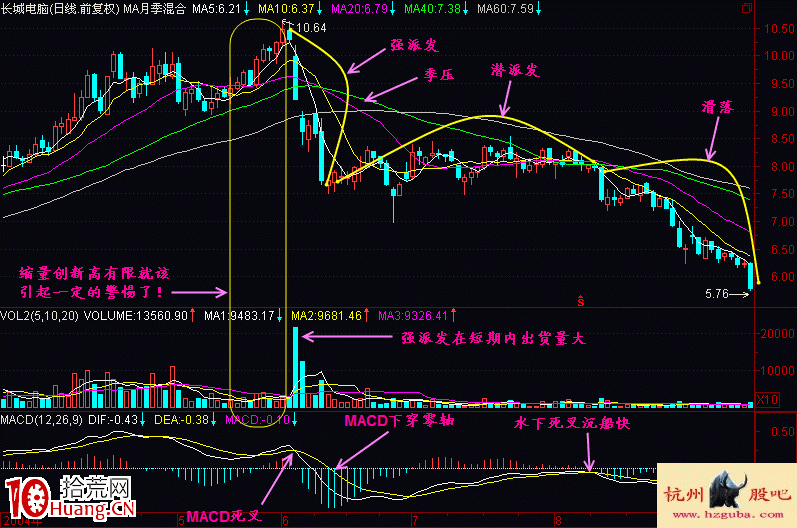The width and height of the screenshot is (797, 528).
Task: Click month 7 marker on the timeline
Action: pos(415,521)
